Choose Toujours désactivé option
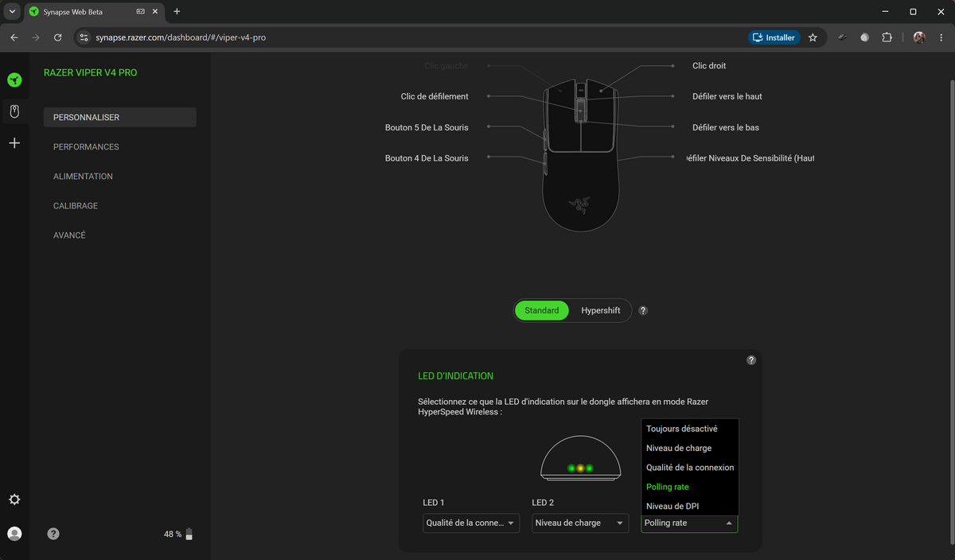This screenshot has height=560, width=955. [x=690, y=429]
